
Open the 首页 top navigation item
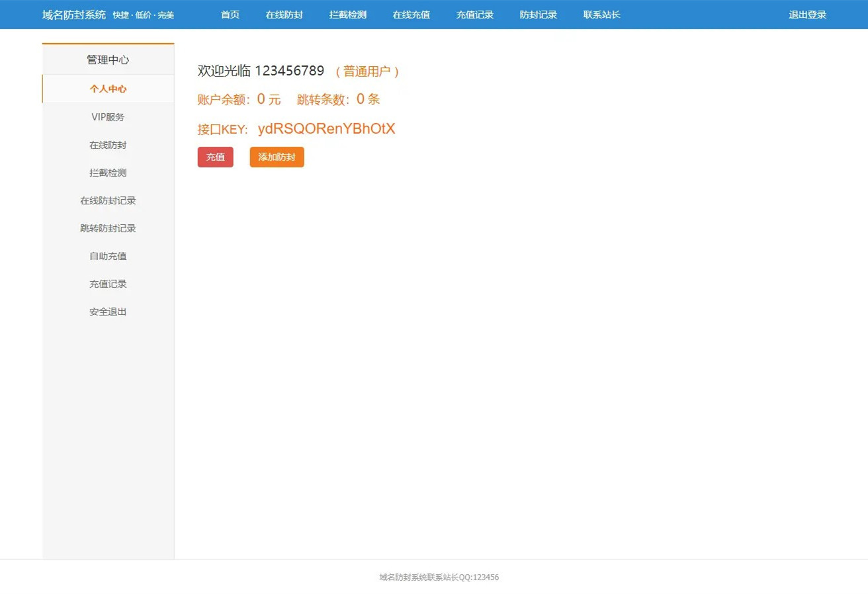coord(230,15)
